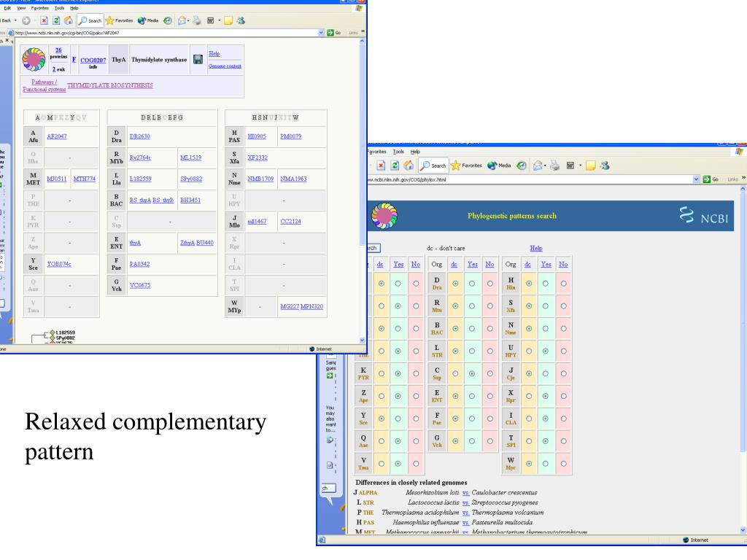
Task: Open History in Phylogenetic patterns window toolbar
Action: click(x=522, y=166)
